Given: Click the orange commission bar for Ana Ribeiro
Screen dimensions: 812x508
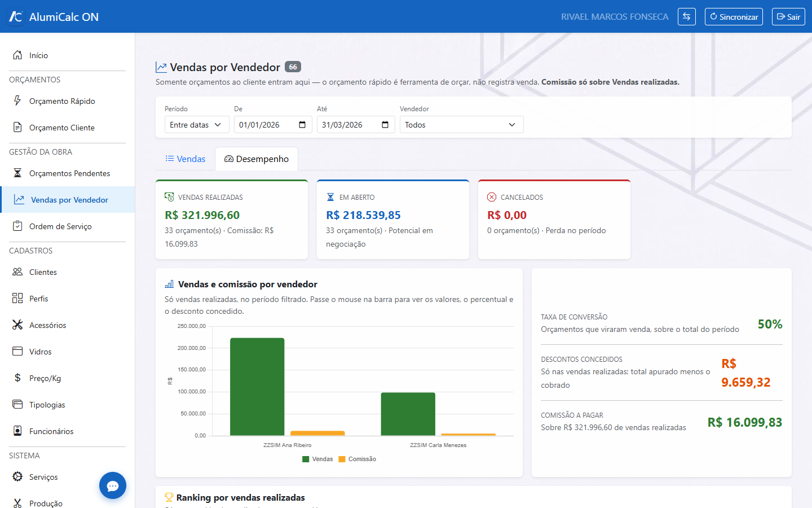Looking at the screenshot, I should 317,433.
